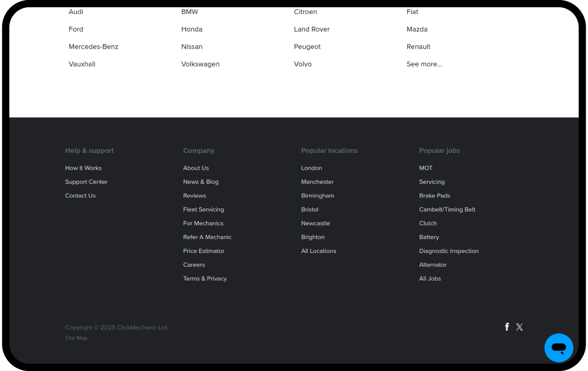Choose Bristol location link

[310, 209]
